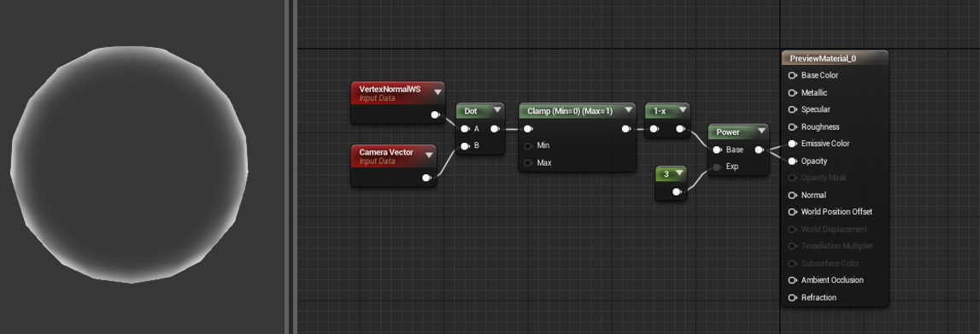Viewport: 980px width, 334px height.
Task: Select the PreviewMaterial_0 node title
Action: [823, 59]
